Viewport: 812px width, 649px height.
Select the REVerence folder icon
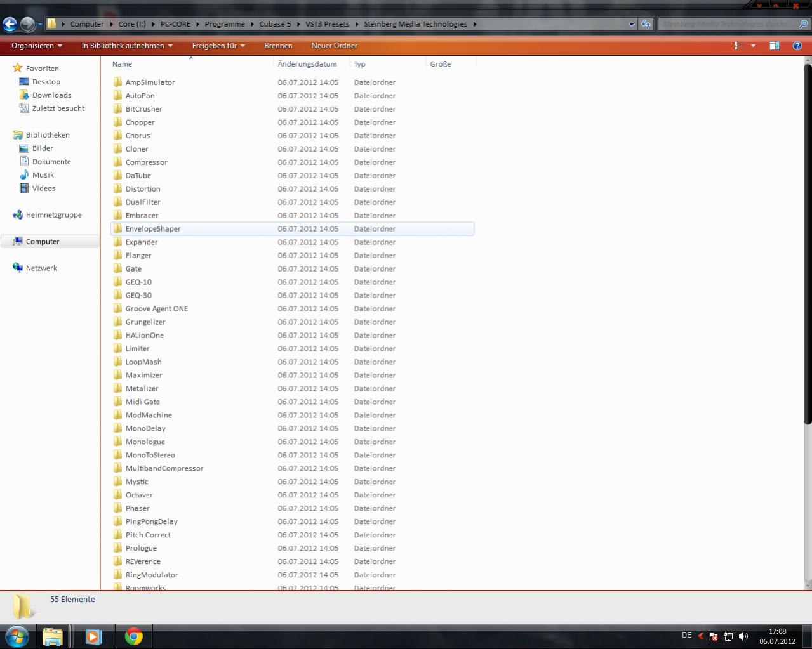pyautogui.click(x=117, y=561)
